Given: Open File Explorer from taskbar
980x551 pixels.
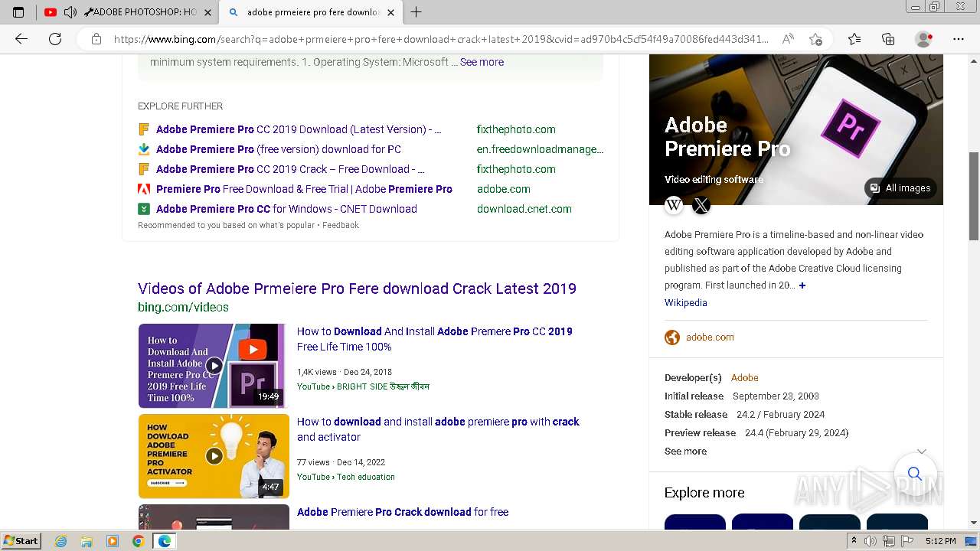Looking at the screenshot, I should 87,541.
